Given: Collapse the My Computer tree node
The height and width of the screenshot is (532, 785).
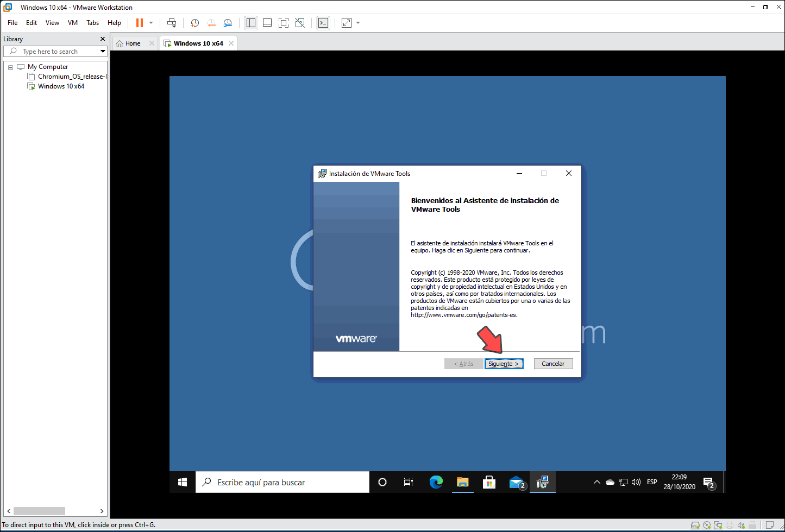Looking at the screenshot, I should 10,67.
